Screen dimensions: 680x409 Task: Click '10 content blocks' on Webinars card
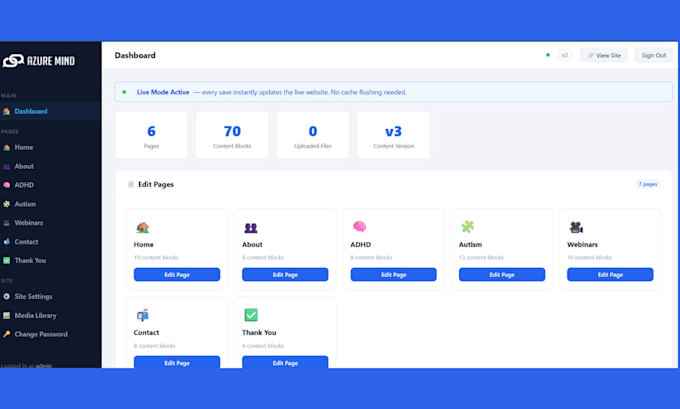[x=589, y=258]
